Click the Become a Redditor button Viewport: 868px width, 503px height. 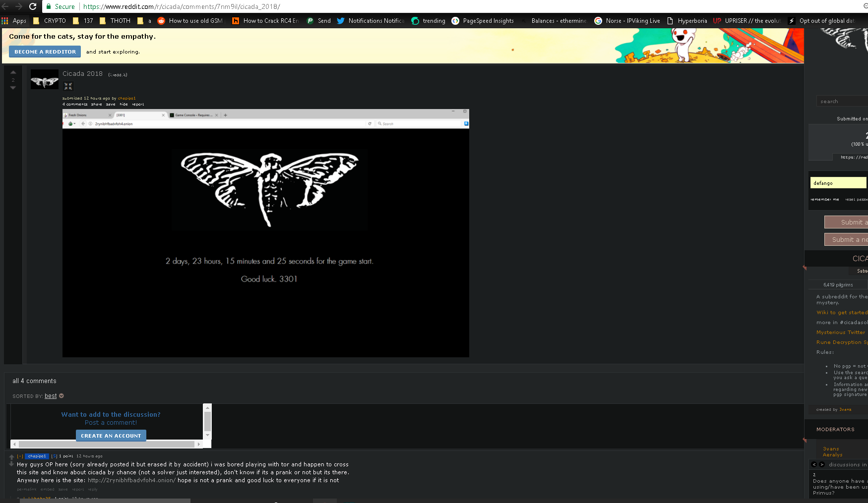[45, 52]
